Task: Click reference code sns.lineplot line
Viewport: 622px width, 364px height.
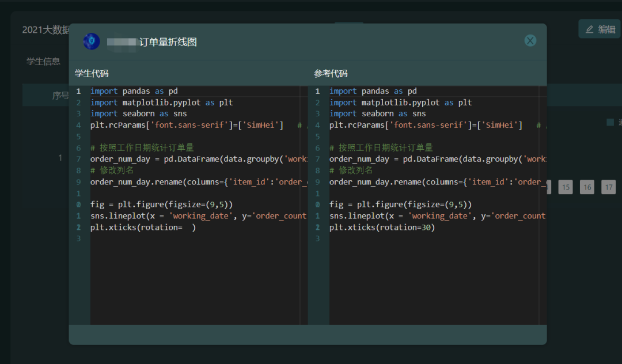Action: coord(438,216)
